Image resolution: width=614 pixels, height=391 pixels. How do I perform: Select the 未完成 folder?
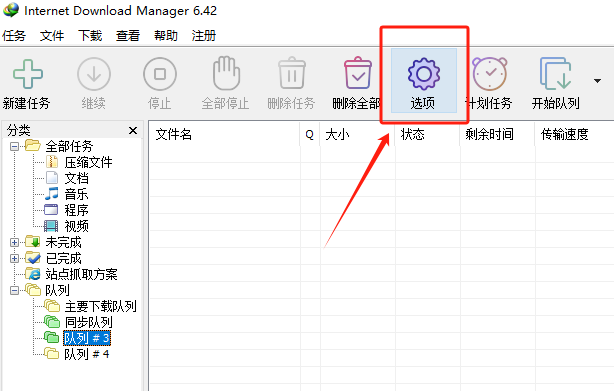[63, 242]
